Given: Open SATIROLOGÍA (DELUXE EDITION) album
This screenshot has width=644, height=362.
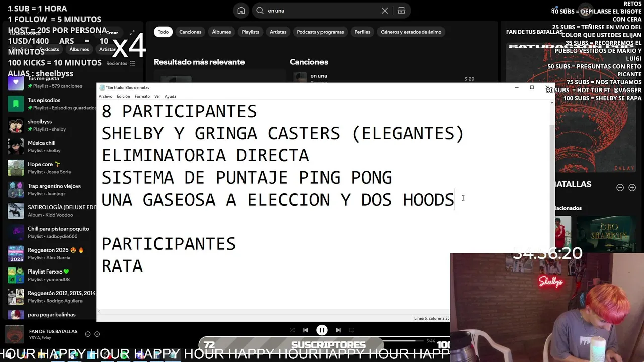Looking at the screenshot, I should click(x=50, y=211).
